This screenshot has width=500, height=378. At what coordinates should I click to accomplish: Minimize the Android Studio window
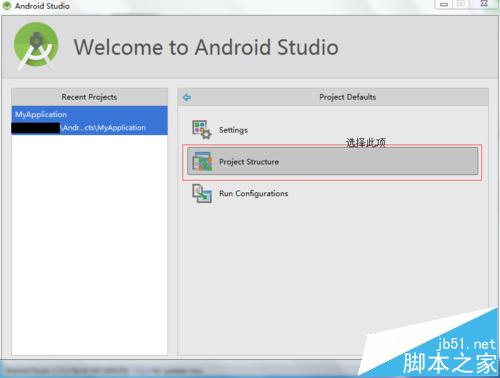[444, 4]
